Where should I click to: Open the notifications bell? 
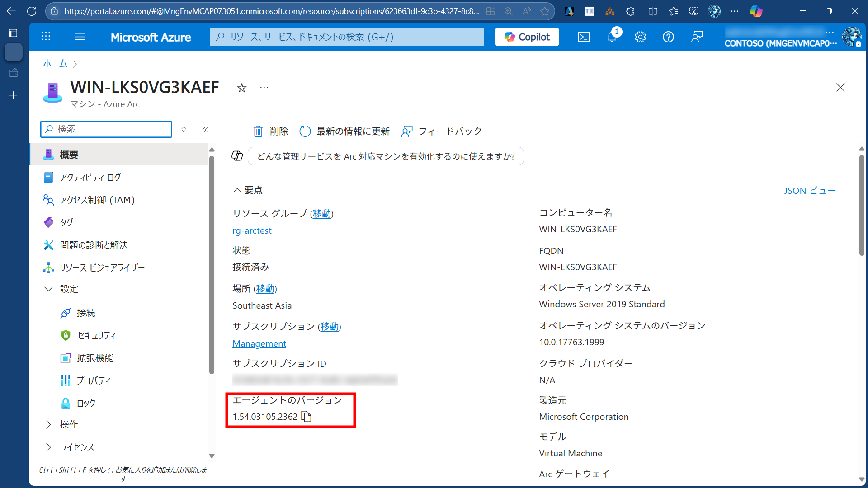point(612,37)
